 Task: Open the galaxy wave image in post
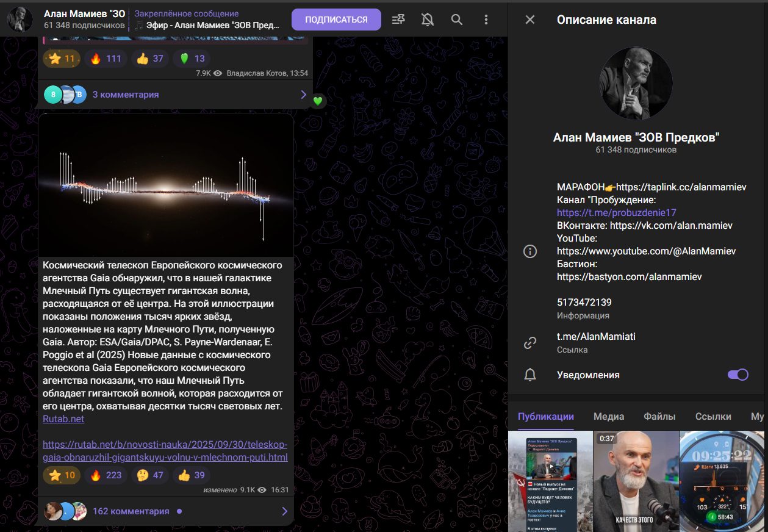[x=166, y=185]
